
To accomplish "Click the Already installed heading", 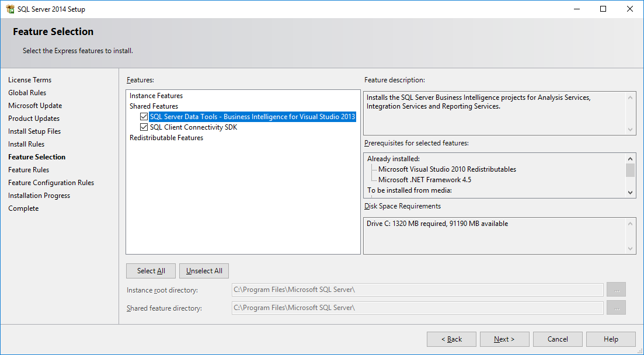I will pyautogui.click(x=394, y=159).
